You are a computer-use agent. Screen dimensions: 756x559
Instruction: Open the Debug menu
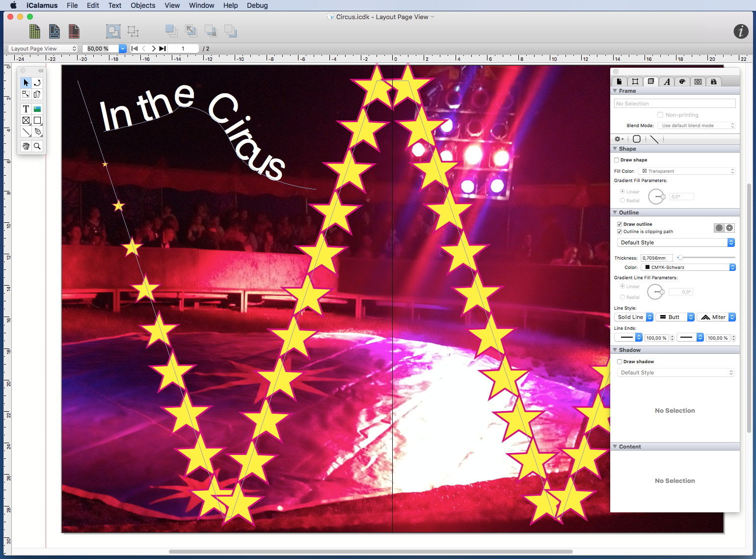tap(257, 5)
